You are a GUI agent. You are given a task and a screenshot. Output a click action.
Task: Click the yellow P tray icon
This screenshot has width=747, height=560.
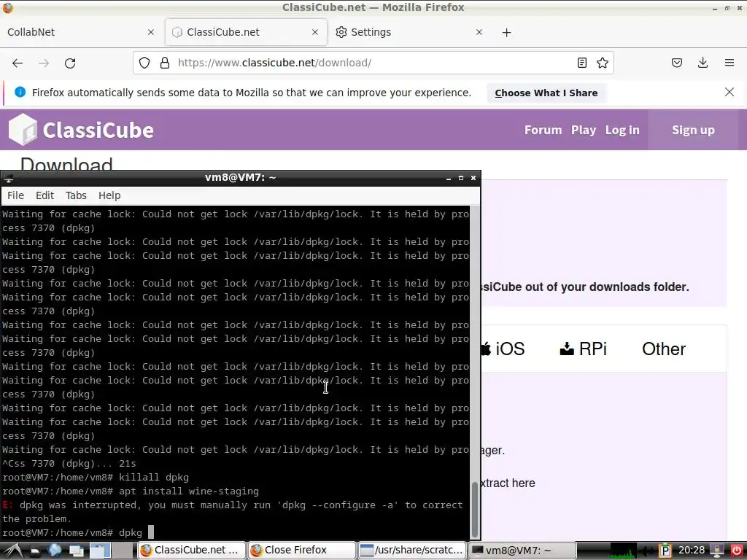665,551
